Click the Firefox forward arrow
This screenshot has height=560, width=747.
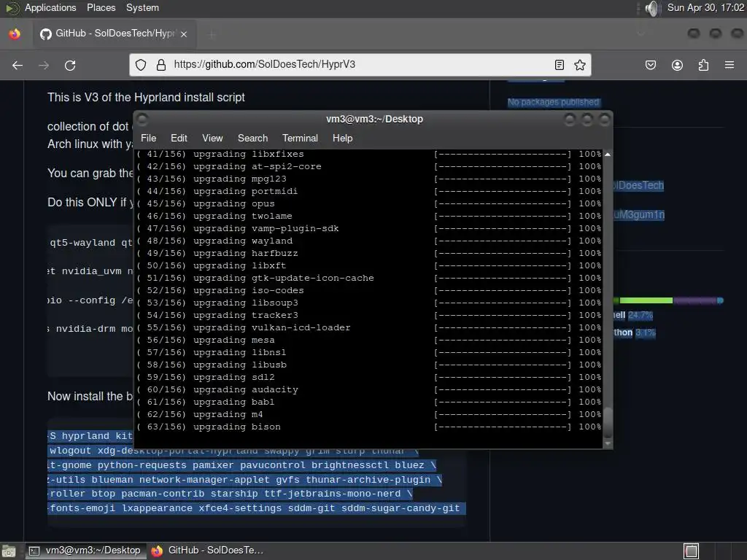[43, 65]
